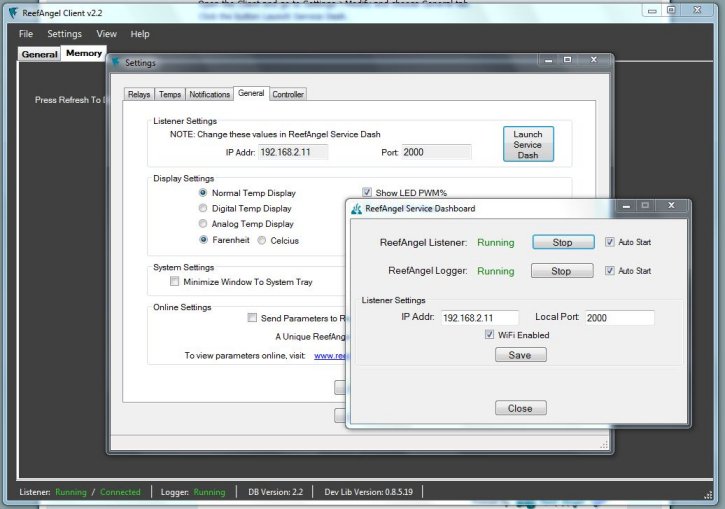Maximize the ReefAngel Client window
This screenshot has width=725, height=509.
tap(671, 10)
